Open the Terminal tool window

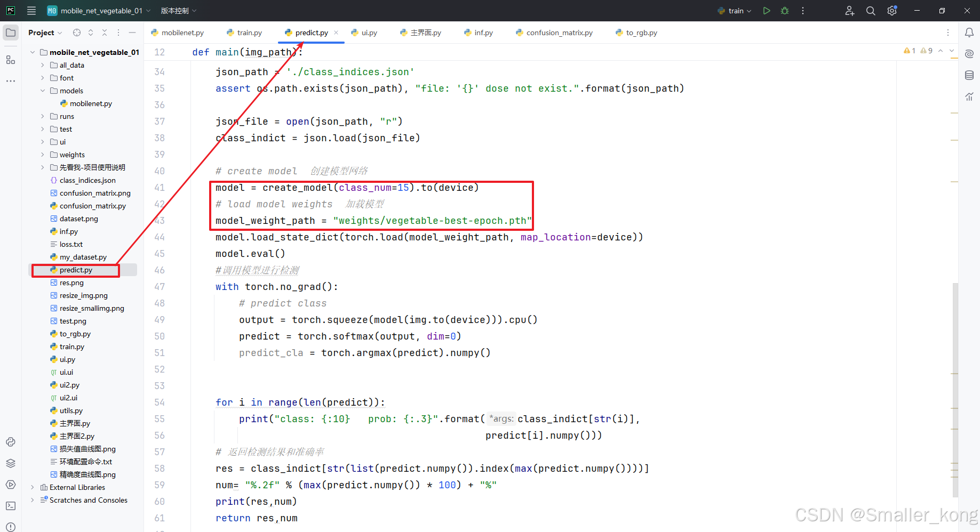(11, 506)
